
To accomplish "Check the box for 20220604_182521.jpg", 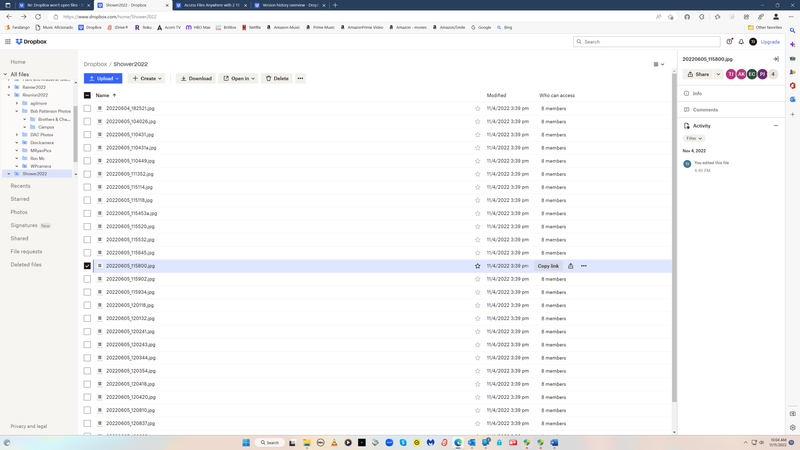I will (87, 109).
